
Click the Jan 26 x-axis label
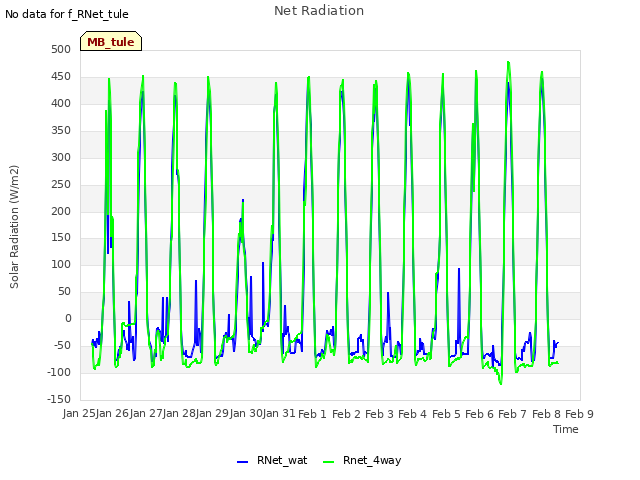click(x=113, y=413)
